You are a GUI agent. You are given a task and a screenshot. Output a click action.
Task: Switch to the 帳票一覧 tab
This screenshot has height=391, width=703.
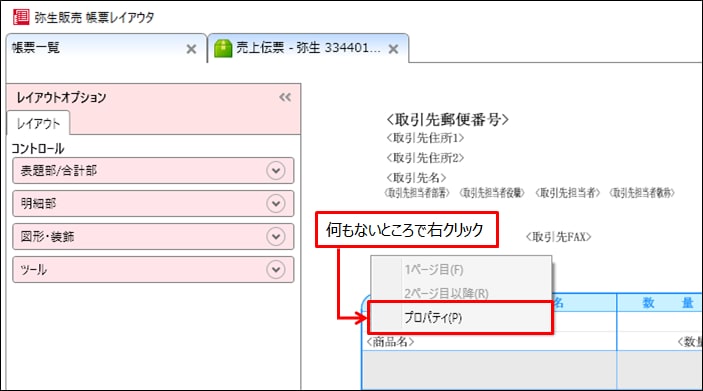(x=106, y=48)
